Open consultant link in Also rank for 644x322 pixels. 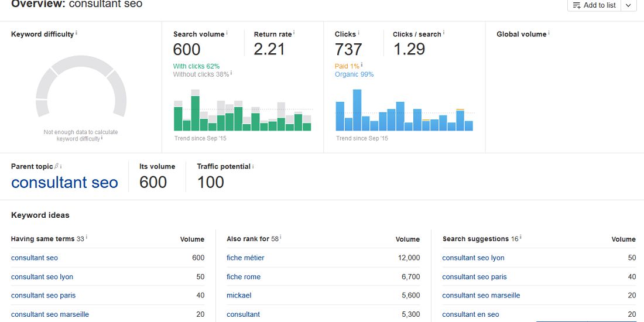[x=243, y=314]
